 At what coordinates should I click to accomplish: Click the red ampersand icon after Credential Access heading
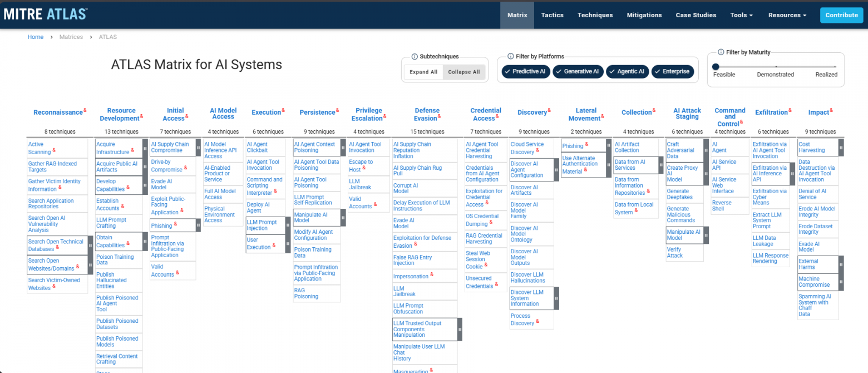(497, 116)
